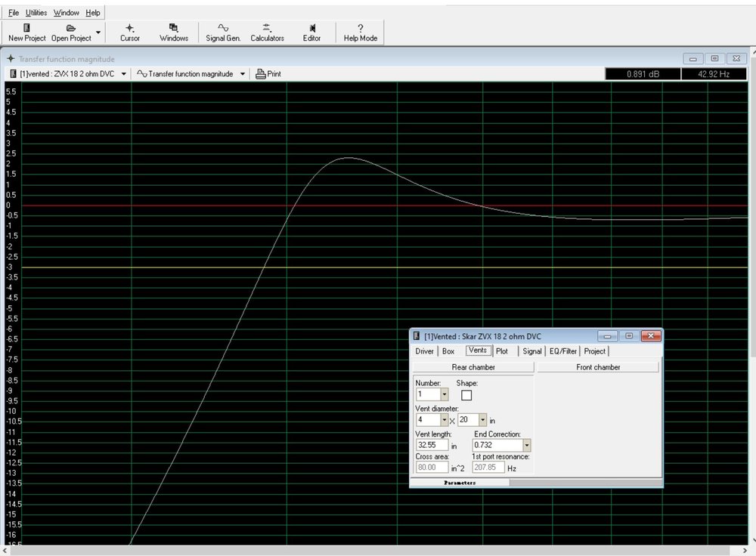The image size is (756, 556).
Task: Click the speaker icon in the Vented dialog title
Action: (x=417, y=336)
